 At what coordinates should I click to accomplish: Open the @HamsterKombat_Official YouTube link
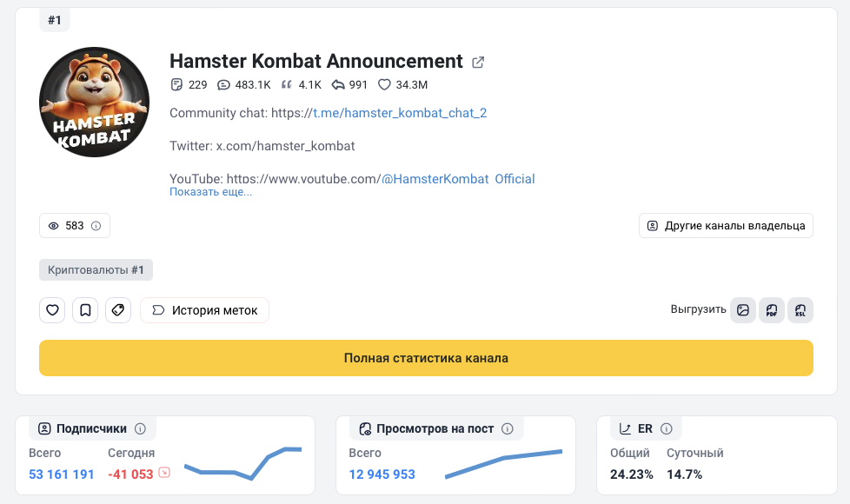click(458, 178)
